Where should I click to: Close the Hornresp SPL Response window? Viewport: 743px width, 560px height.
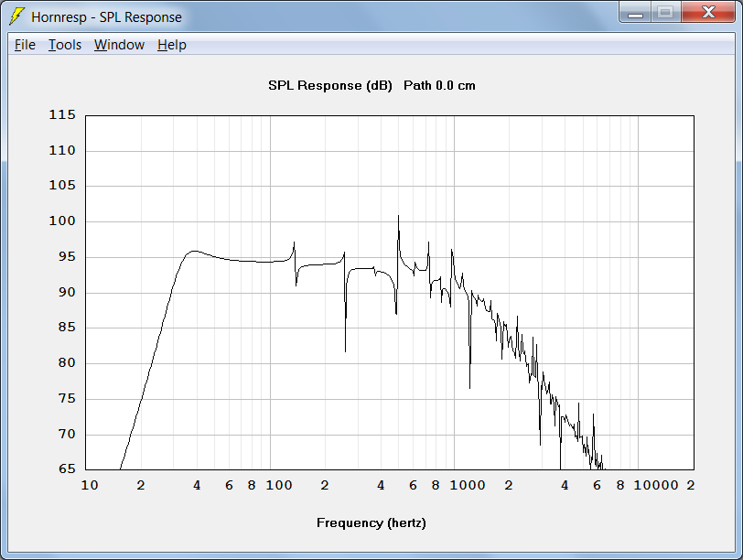pyautogui.click(x=708, y=13)
